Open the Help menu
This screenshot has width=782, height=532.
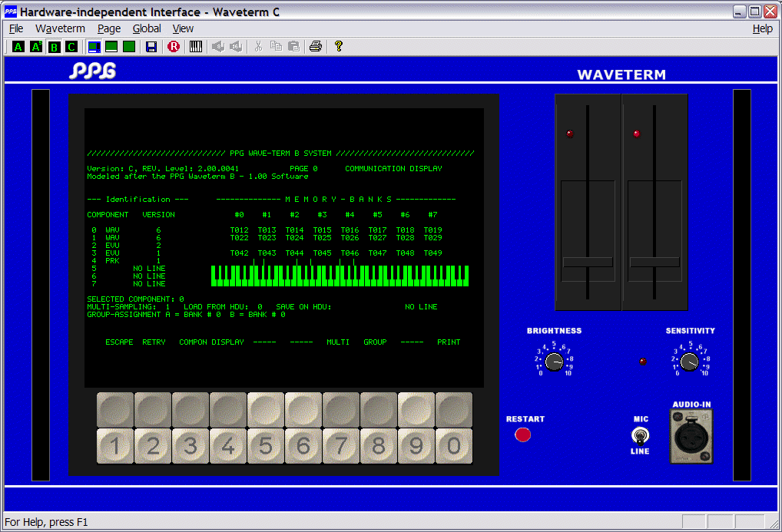click(763, 29)
